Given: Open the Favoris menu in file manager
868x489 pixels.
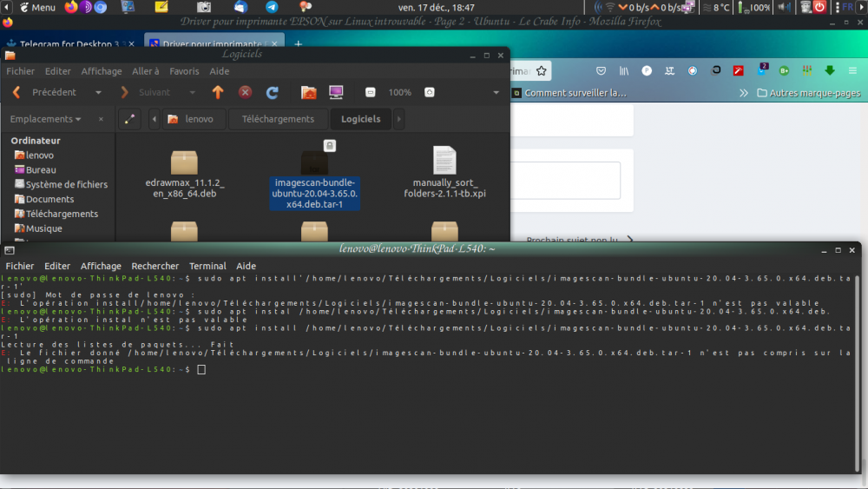Looking at the screenshot, I should coord(184,71).
